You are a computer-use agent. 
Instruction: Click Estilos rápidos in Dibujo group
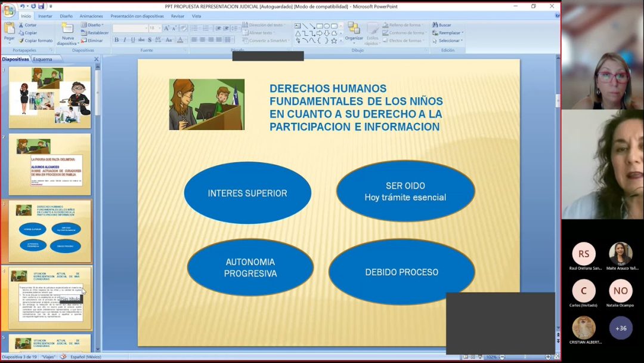pos(372,33)
